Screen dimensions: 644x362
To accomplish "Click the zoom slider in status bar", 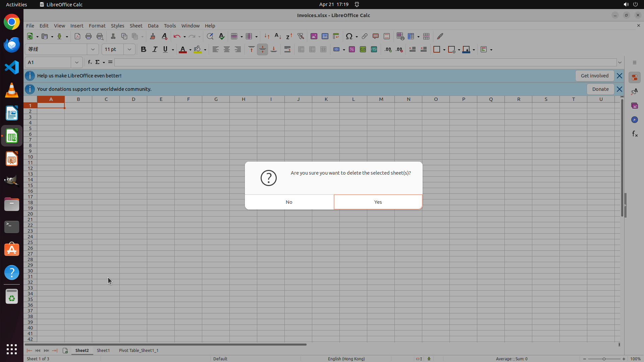I will (x=604, y=359).
